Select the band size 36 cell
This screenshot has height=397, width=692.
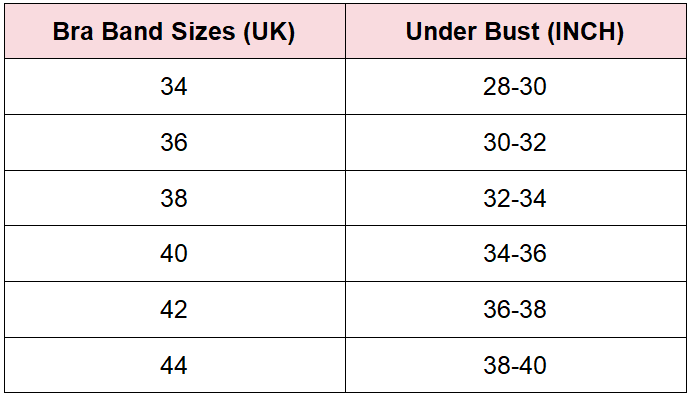[174, 142]
